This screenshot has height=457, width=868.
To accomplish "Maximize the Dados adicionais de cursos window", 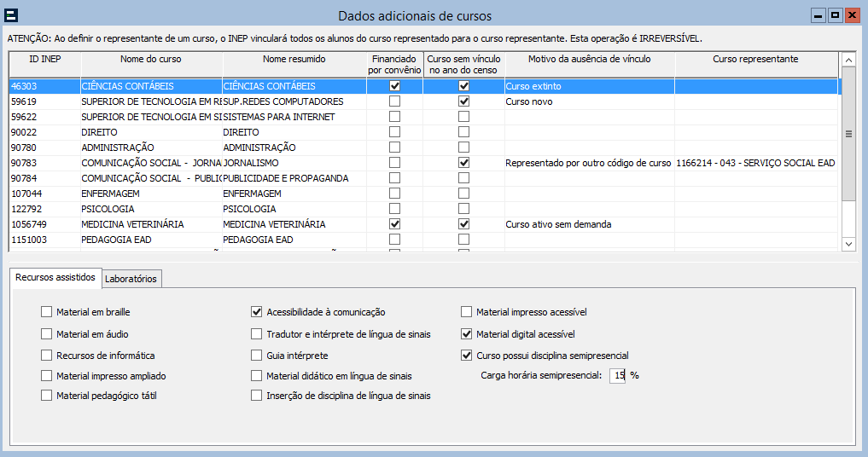I will [836, 15].
